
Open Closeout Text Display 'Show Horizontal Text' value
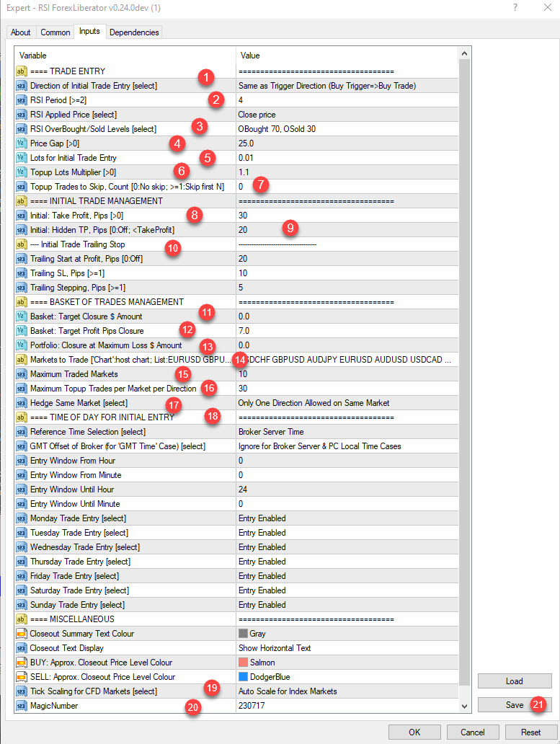tap(347, 648)
